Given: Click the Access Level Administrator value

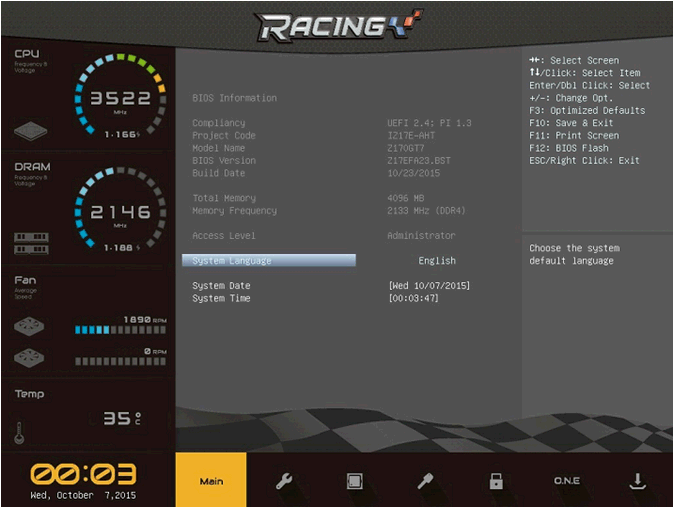Looking at the screenshot, I should (x=421, y=236).
